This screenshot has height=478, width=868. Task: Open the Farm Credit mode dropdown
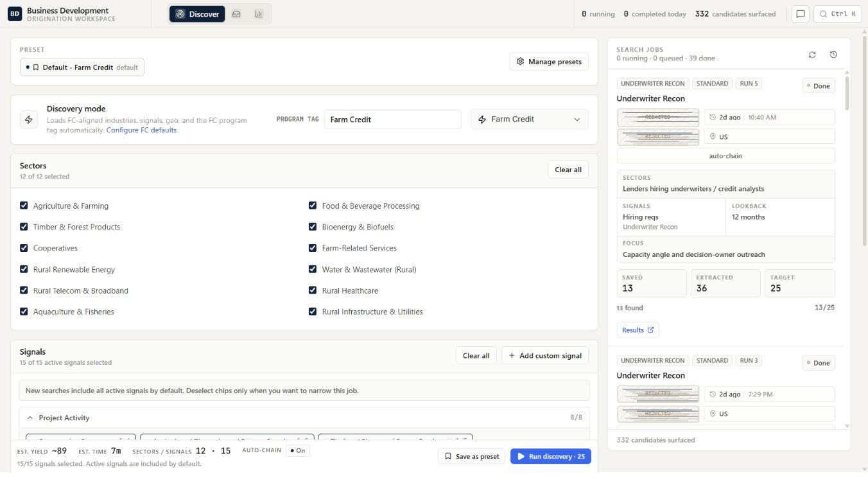(x=530, y=119)
